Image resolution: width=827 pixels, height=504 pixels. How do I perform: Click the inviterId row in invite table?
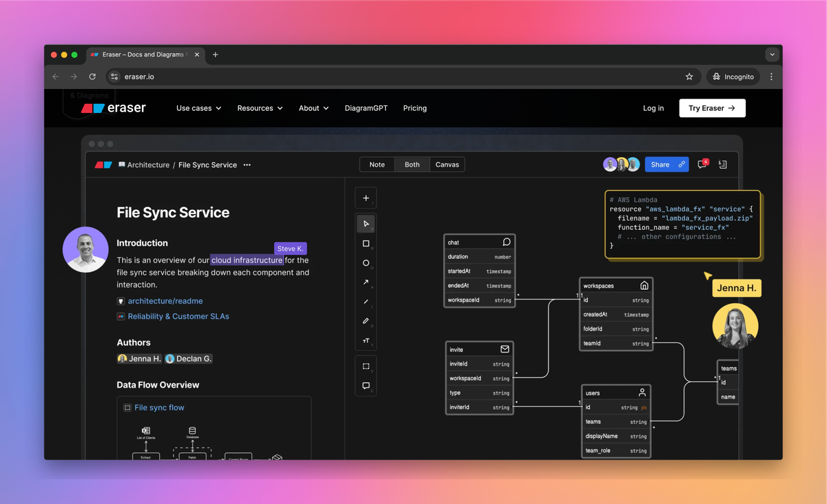pyautogui.click(x=479, y=407)
